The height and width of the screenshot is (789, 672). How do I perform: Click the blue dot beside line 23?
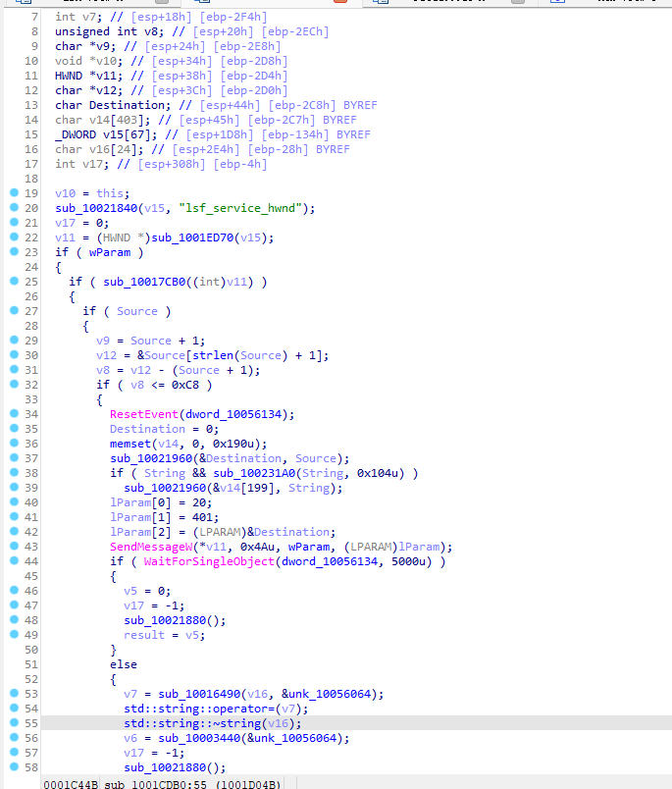click(x=14, y=251)
